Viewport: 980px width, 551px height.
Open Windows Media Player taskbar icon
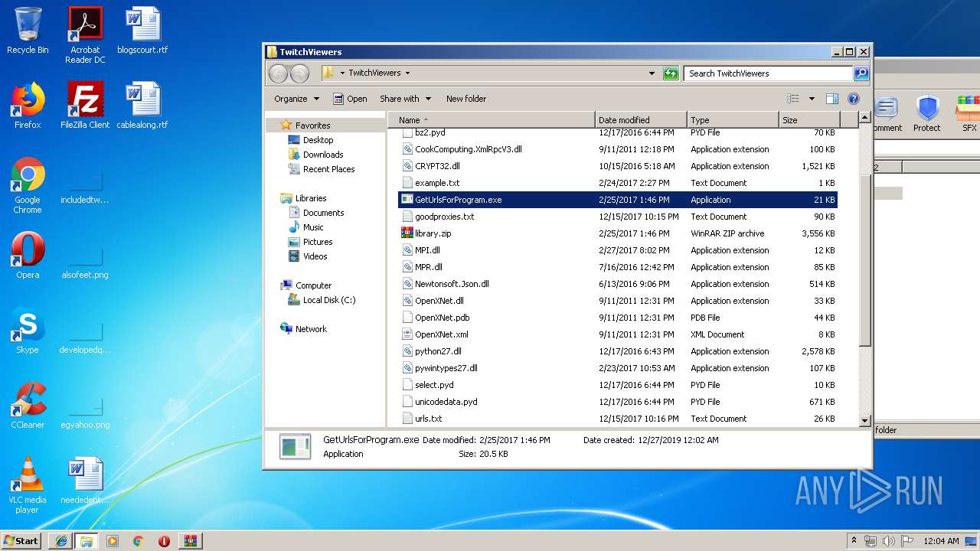[x=113, y=541]
